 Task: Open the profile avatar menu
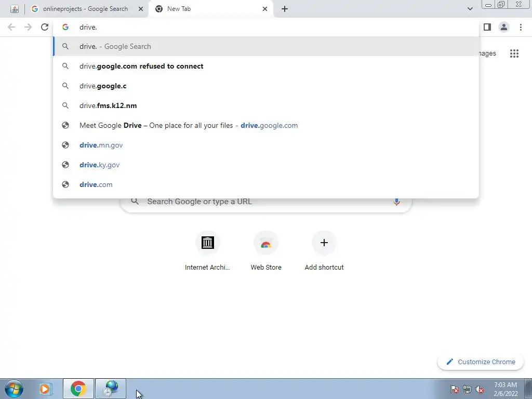coord(504,27)
